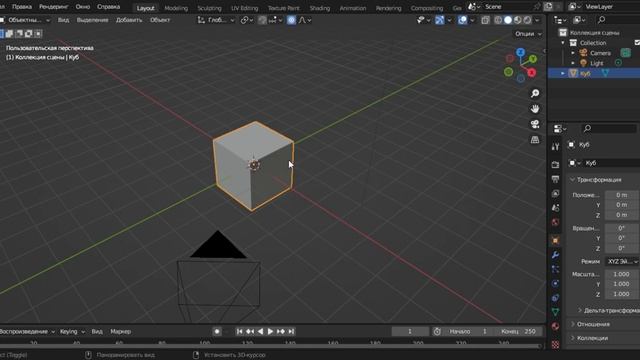
Task: Click the pan view hand icon
Action: [535, 109]
